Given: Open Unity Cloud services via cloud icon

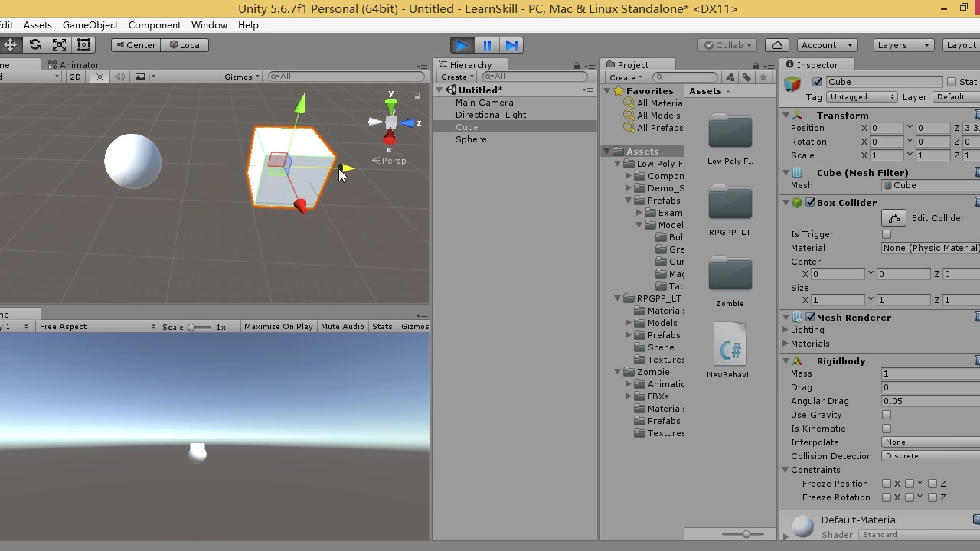Looking at the screenshot, I should tap(776, 44).
